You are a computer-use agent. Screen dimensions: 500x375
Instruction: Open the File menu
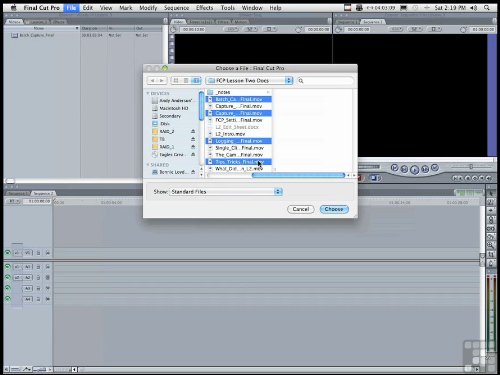point(71,7)
